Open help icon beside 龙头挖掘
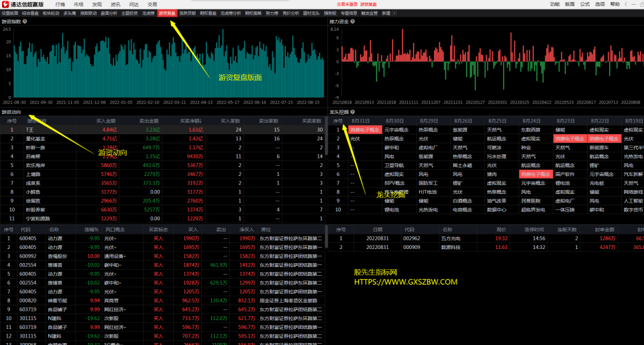This screenshot has width=644, height=345. click(x=352, y=111)
